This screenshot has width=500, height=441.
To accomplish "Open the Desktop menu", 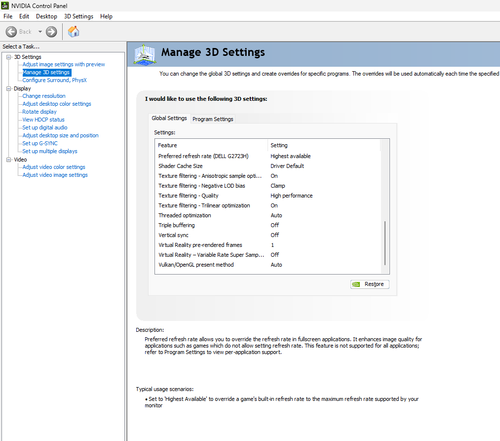I will click(x=46, y=16).
